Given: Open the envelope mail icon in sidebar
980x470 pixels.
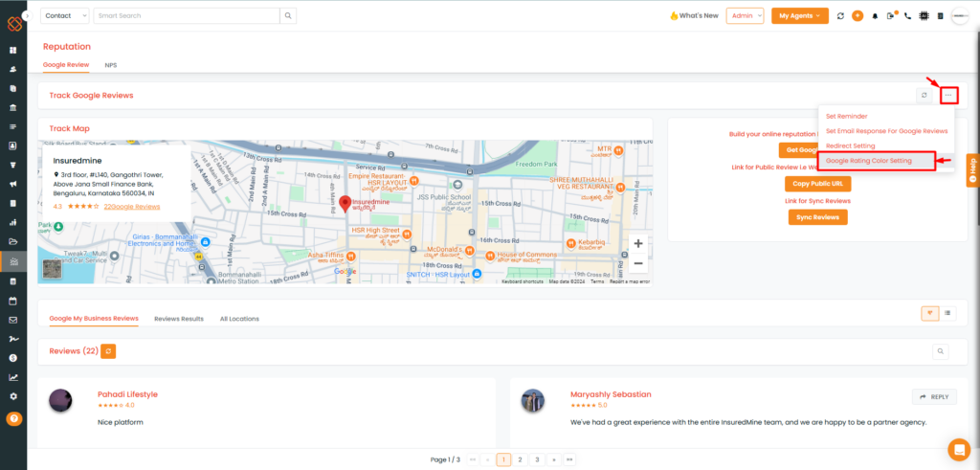Looking at the screenshot, I should click(13, 320).
